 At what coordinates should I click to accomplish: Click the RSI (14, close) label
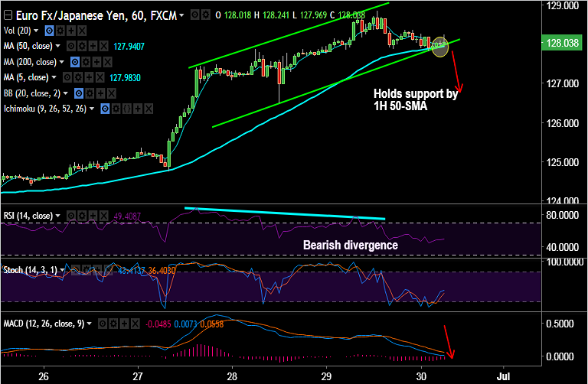[28, 216]
